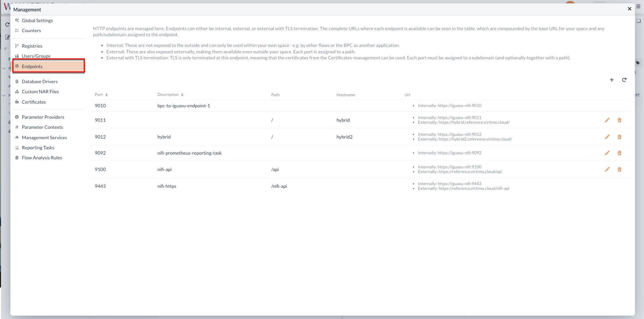Select Endpoints menu item
The width and height of the screenshot is (644, 319).
click(x=49, y=66)
